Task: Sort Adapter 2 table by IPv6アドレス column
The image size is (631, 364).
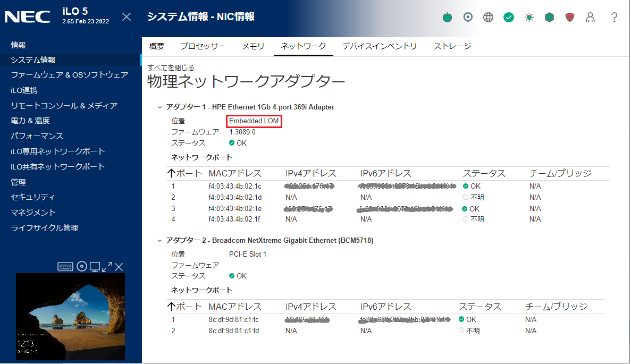Action: pyautogui.click(x=385, y=307)
